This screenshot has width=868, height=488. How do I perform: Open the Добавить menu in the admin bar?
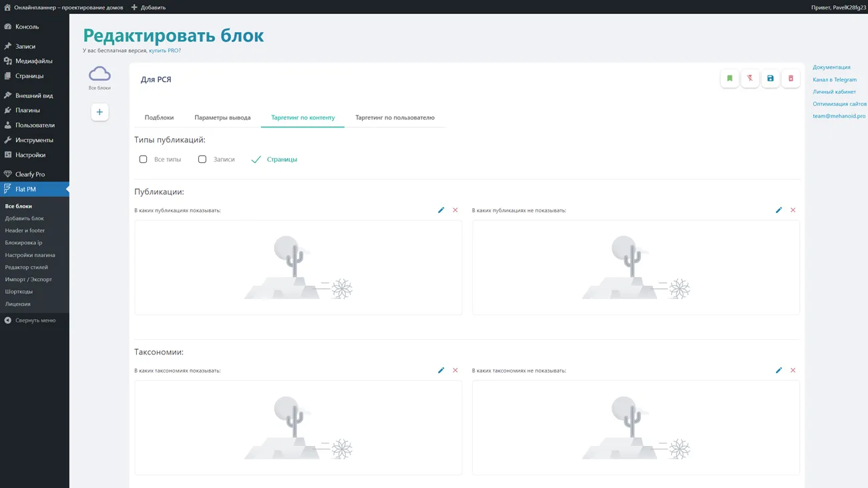148,7
